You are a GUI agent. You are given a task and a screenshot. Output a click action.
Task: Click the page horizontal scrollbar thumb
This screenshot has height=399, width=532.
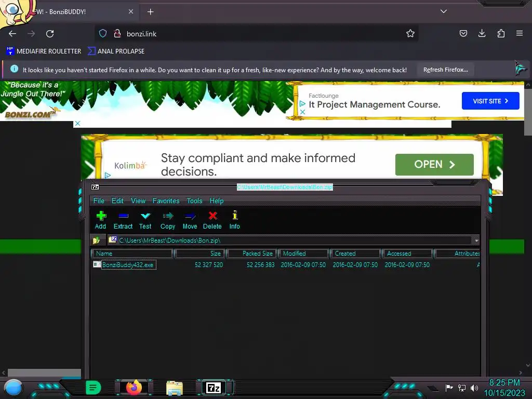(44, 373)
